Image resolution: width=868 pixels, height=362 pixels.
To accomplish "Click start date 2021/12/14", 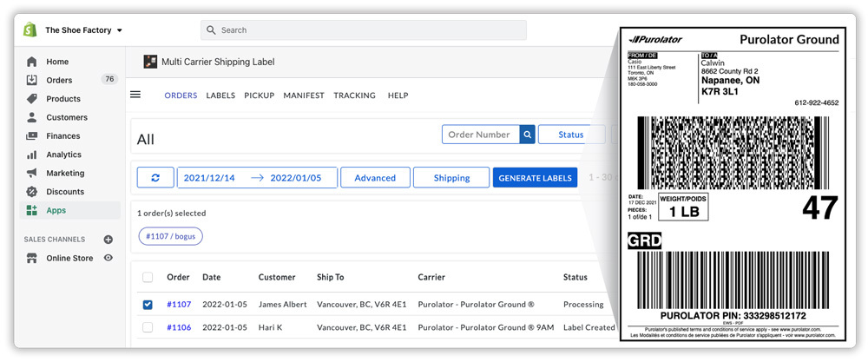I will click(x=209, y=178).
